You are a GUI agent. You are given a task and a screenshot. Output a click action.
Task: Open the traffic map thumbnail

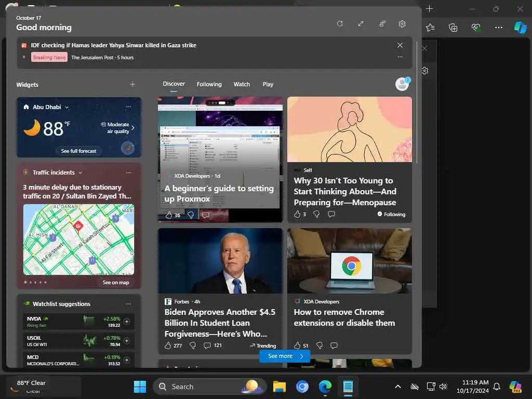[79, 239]
